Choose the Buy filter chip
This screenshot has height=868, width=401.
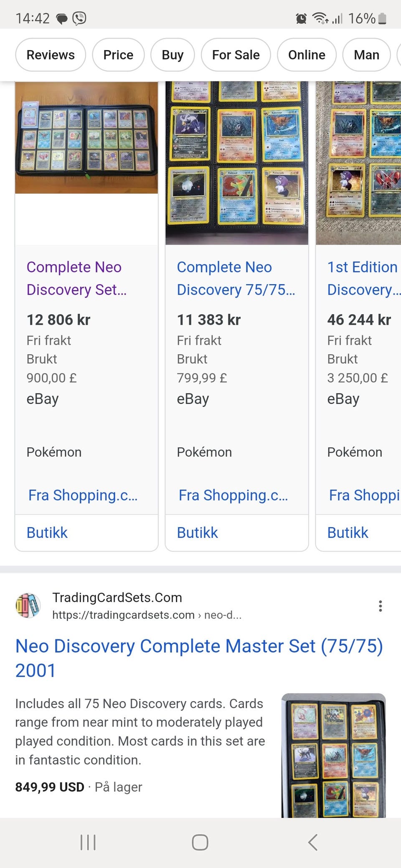coord(173,55)
